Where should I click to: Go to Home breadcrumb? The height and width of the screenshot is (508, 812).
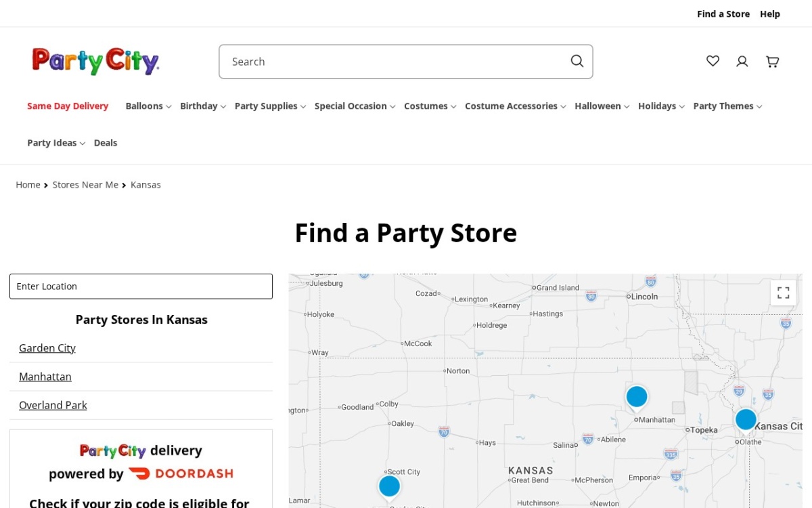point(28,185)
